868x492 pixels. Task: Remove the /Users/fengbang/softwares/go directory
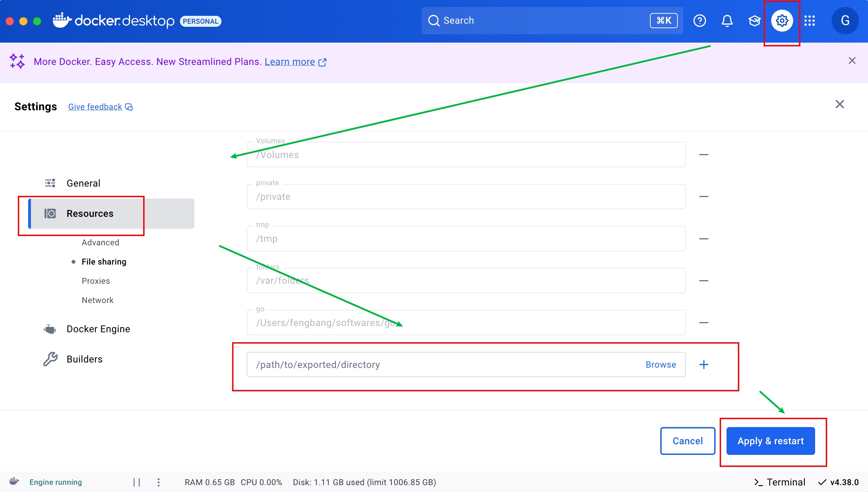coord(704,323)
